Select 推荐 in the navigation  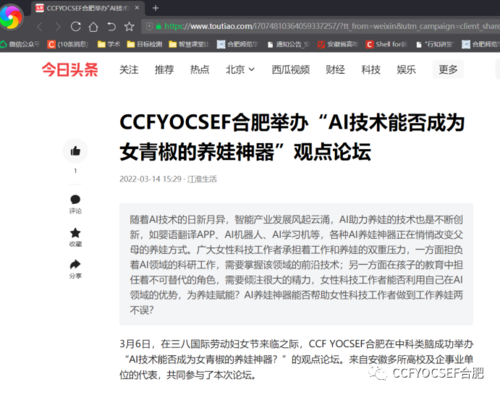[x=164, y=70]
